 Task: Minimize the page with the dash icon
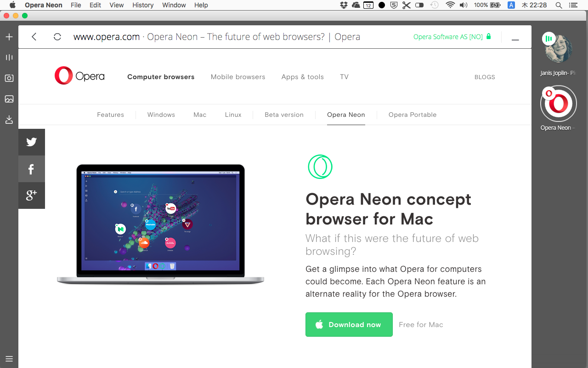(515, 40)
